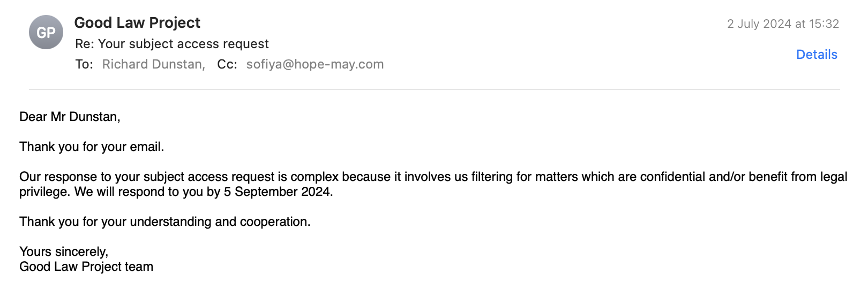Screen dimensions: 868x288
Task: Click the GP sender avatar icon
Action: coord(46,32)
